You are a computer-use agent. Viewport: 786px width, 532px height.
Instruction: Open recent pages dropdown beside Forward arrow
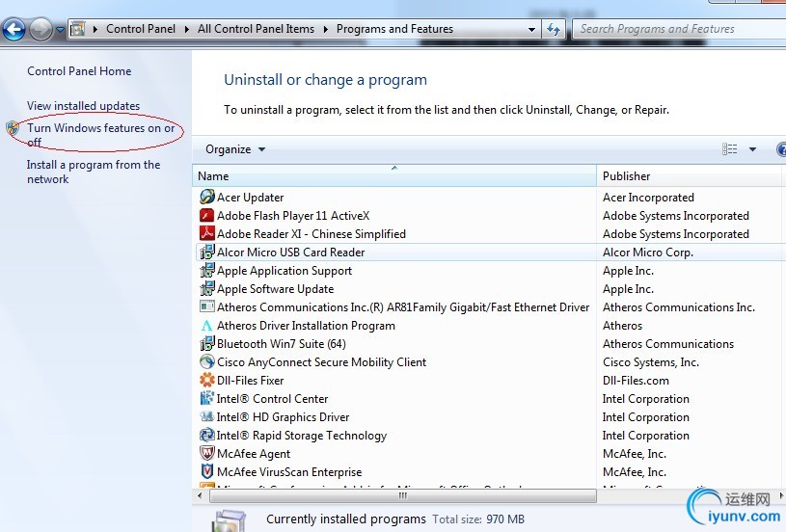(x=60, y=30)
